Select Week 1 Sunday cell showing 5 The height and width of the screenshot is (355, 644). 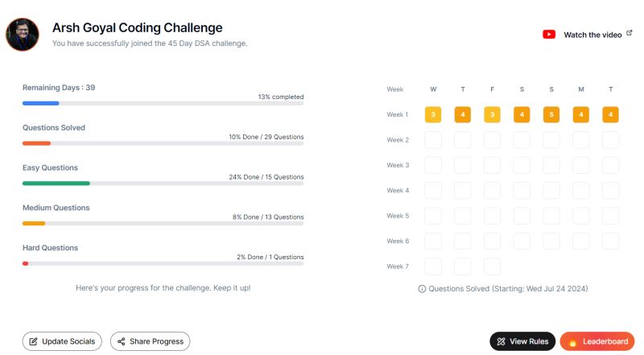[x=551, y=114]
